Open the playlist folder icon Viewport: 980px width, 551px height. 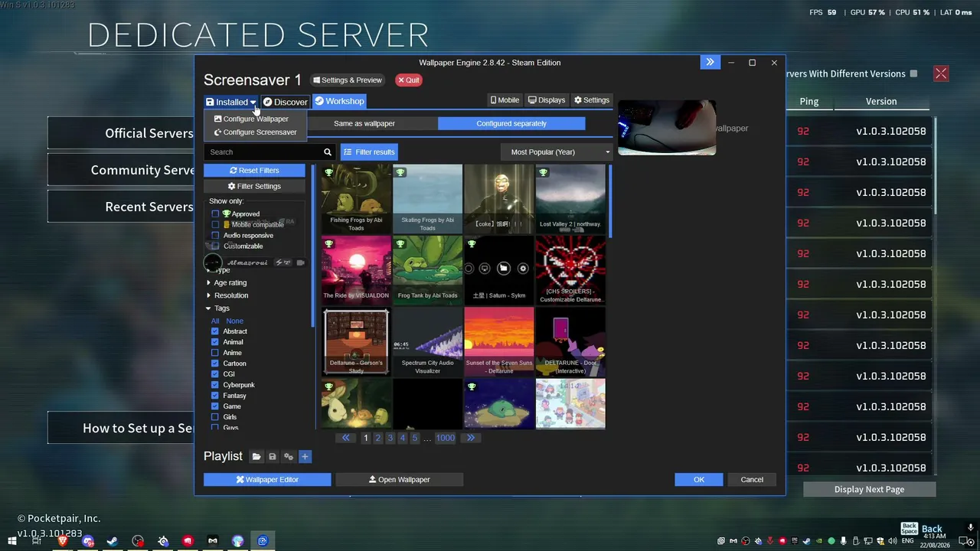coord(256,457)
